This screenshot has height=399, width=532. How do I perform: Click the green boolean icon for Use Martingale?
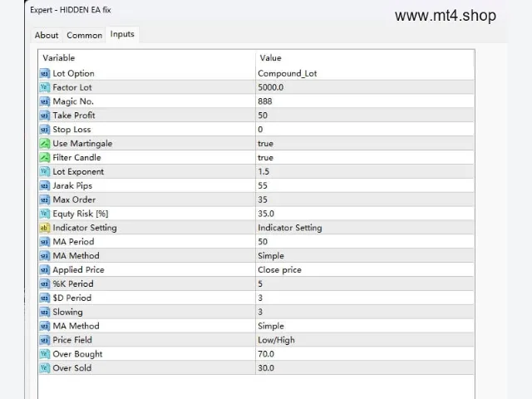tap(44, 144)
